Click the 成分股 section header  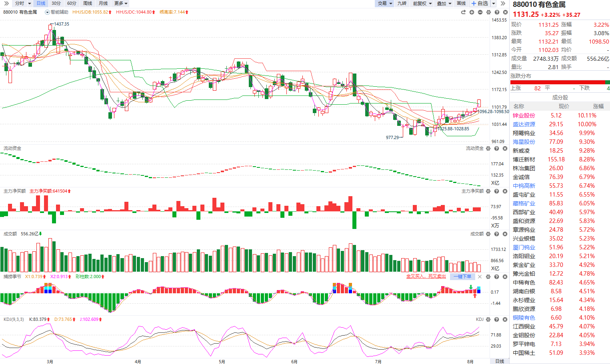tap(560, 97)
